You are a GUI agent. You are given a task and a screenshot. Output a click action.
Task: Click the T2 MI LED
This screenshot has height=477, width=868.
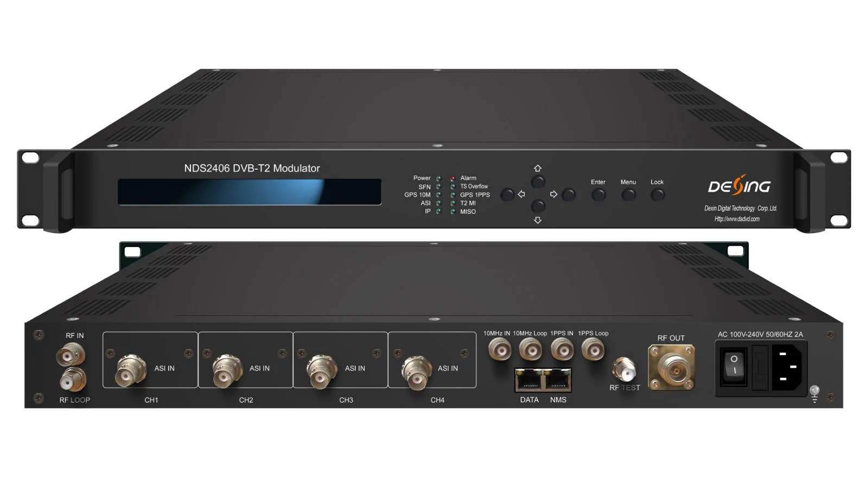[x=452, y=203]
